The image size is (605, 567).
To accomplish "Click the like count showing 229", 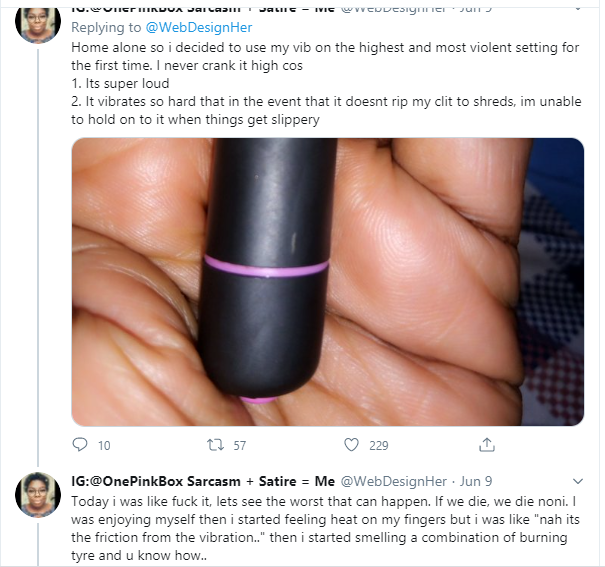I will tap(379, 446).
